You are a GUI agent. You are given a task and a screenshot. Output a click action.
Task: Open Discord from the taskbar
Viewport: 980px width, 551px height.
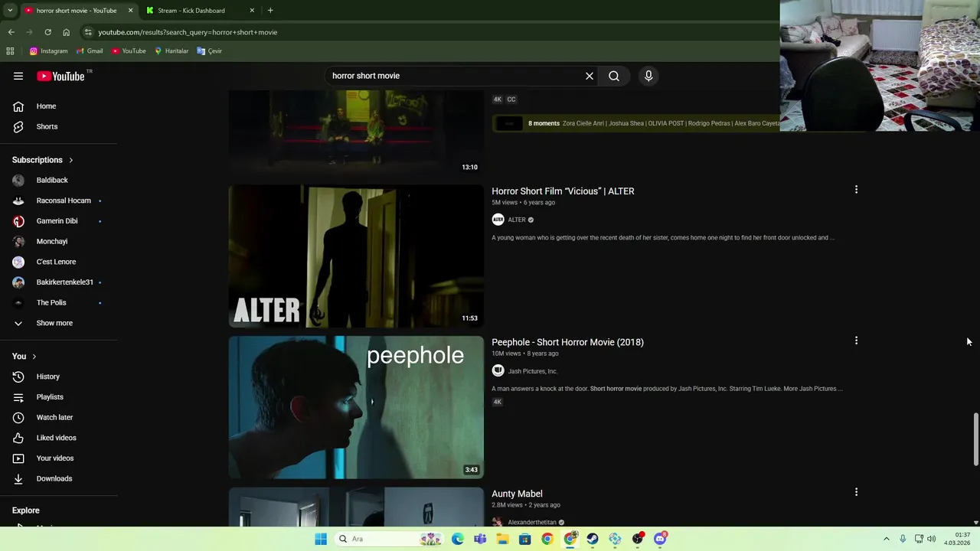click(660, 539)
